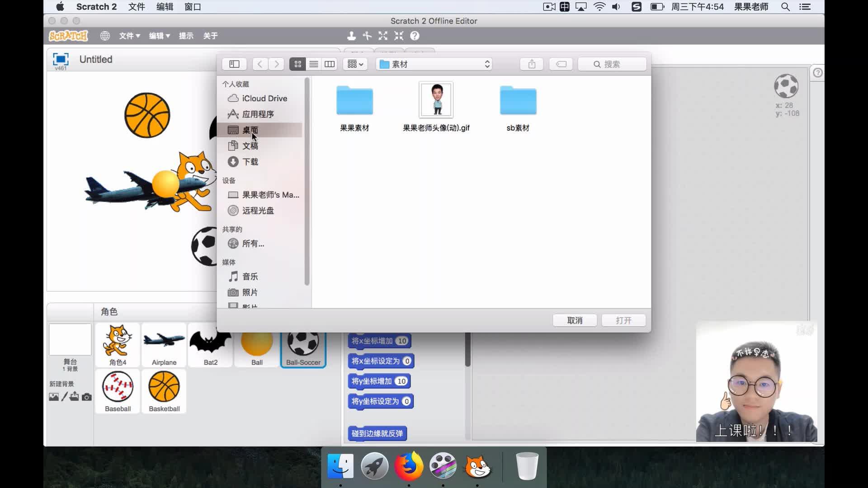Click the 取消 button
The height and width of the screenshot is (488, 868).
(x=575, y=320)
